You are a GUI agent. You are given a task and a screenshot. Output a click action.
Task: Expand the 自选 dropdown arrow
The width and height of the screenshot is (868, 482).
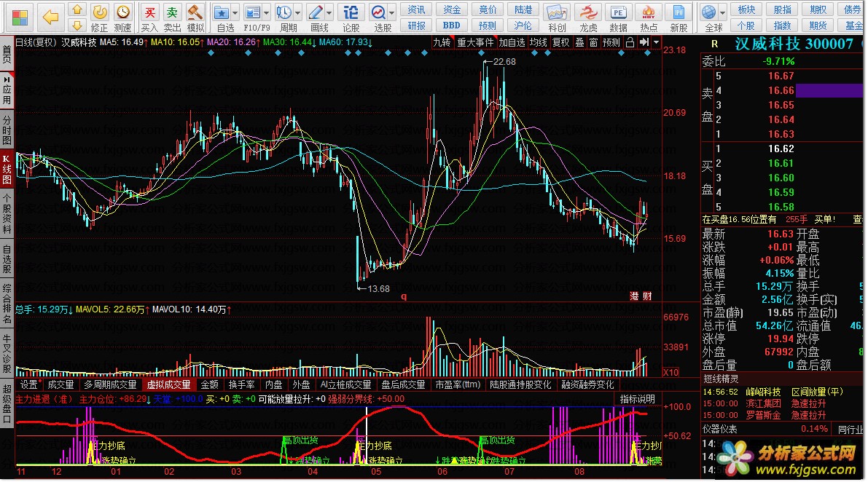(235, 12)
